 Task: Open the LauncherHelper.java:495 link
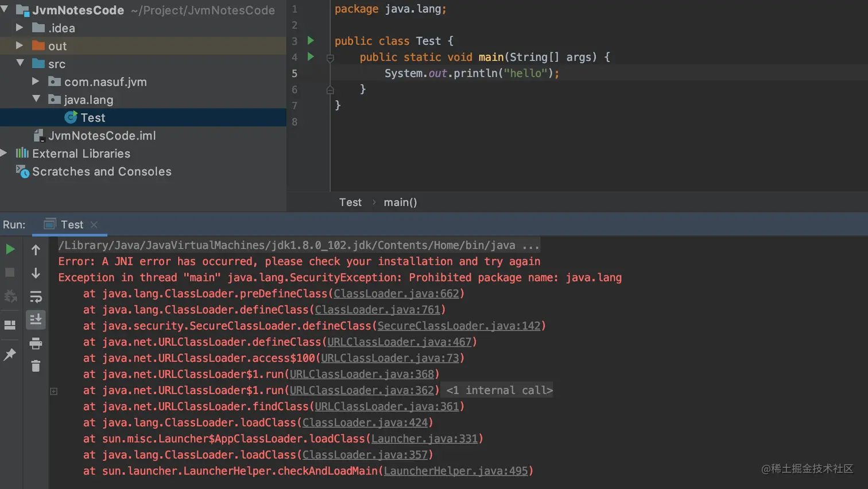click(456, 471)
